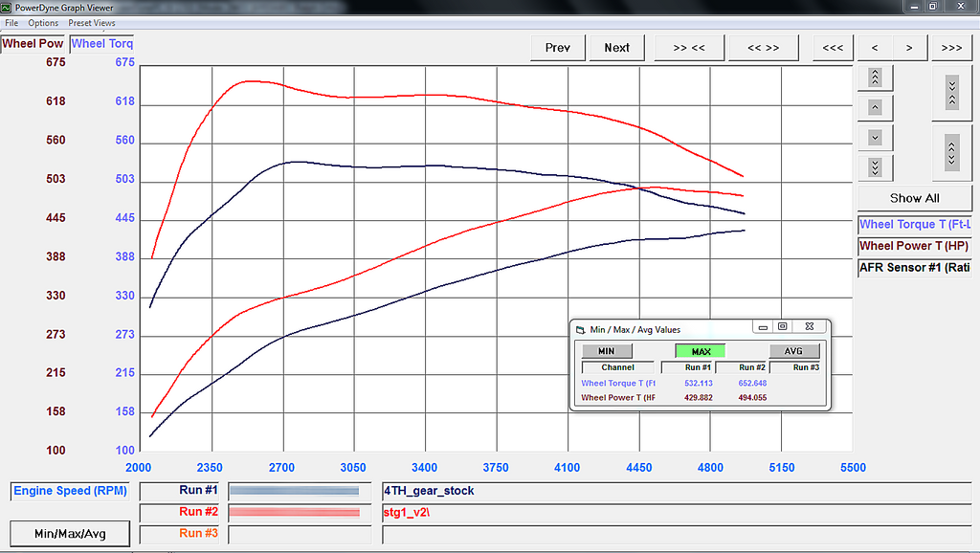Toggle the green MAX values button

tap(701, 351)
